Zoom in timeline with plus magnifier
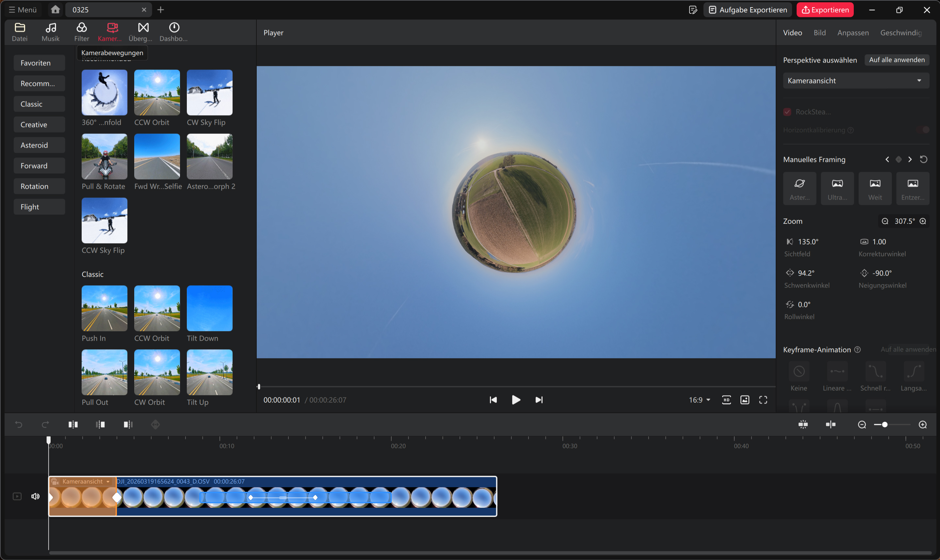 click(922, 425)
